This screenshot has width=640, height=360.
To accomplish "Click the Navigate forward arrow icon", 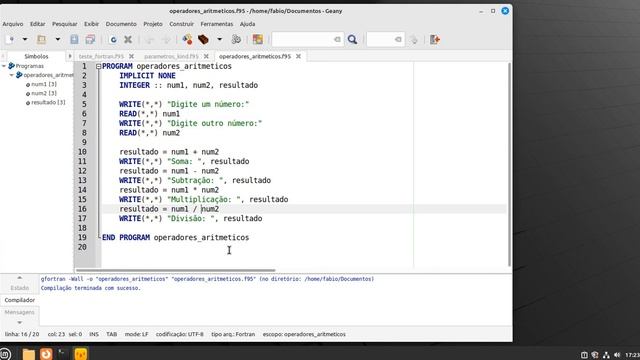I will (x=166, y=40).
